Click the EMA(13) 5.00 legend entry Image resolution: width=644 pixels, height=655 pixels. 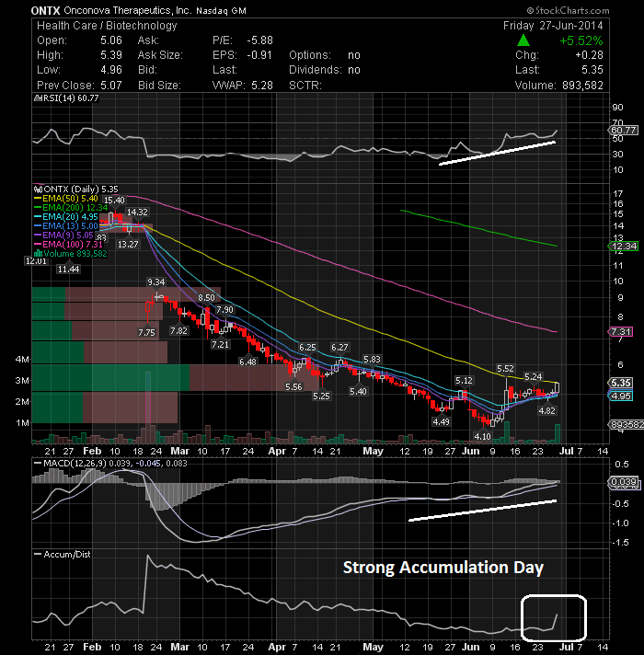pos(70,226)
